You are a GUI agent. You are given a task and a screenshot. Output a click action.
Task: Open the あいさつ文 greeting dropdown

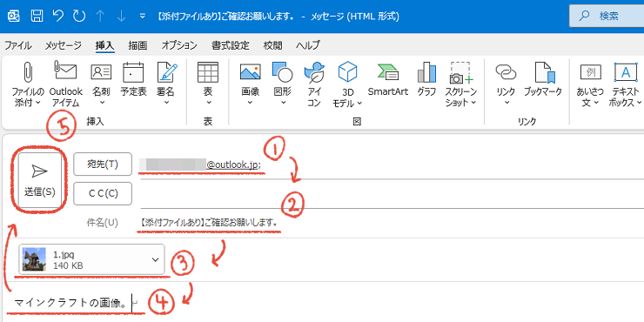point(590,84)
